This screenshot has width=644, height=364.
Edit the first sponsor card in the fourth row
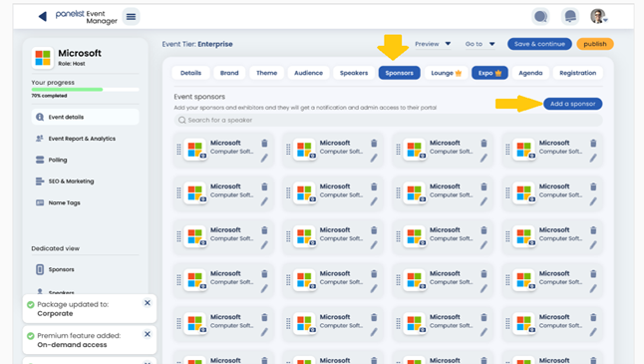coord(264,288)
